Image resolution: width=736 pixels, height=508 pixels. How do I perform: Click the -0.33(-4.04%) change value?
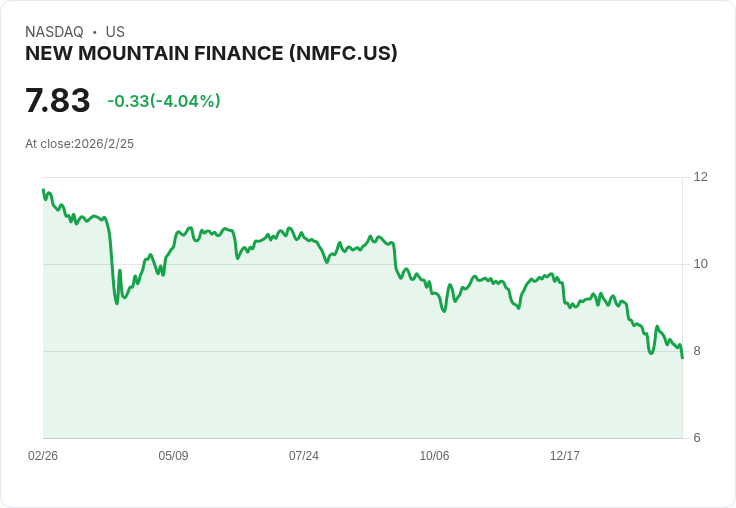point(164,101)
